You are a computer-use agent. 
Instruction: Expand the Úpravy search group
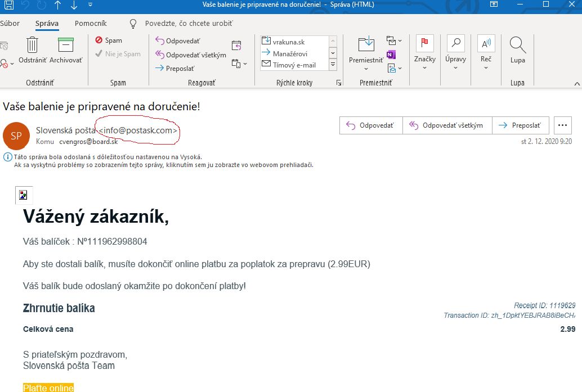coord(455,52)
